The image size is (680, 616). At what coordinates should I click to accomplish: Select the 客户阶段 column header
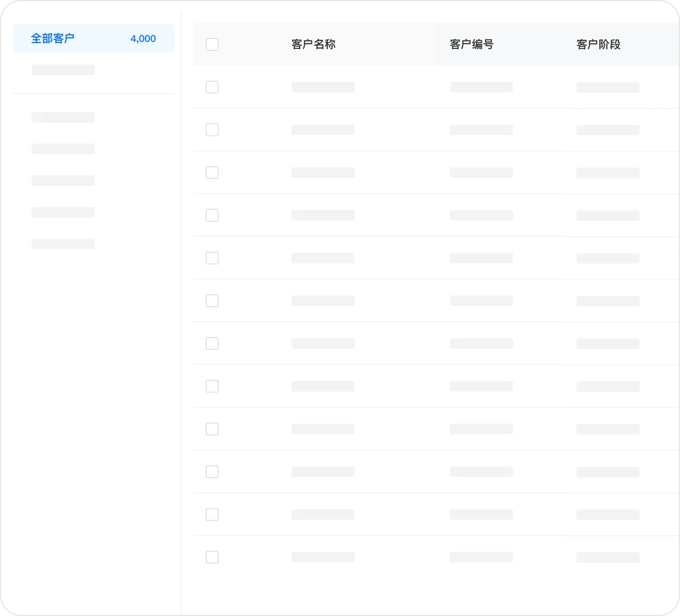click(598, 45)
